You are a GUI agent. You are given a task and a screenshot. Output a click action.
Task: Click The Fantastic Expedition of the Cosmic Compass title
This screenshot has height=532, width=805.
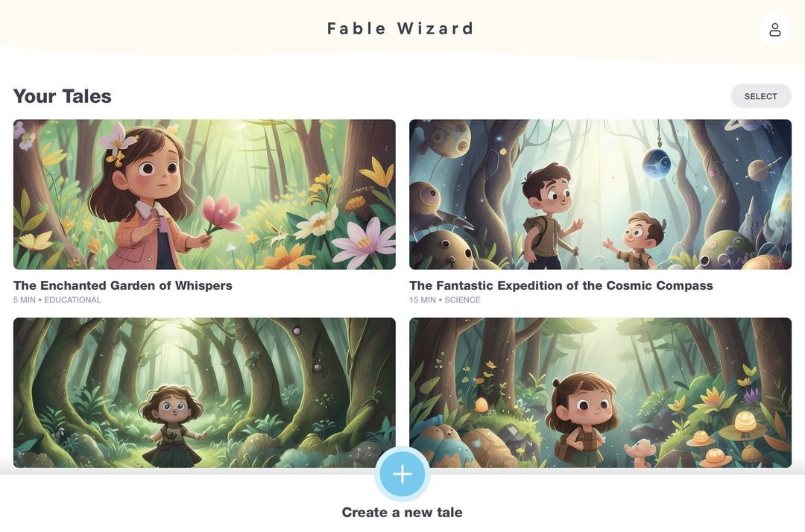561,285
